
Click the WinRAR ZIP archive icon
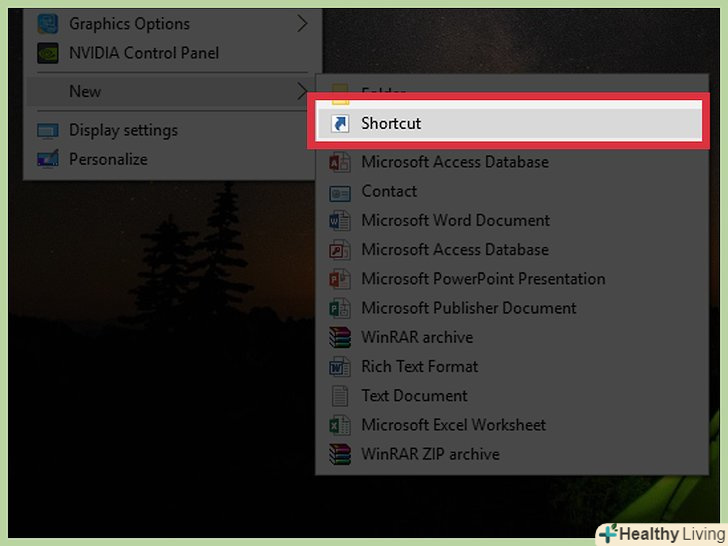(x=340, y=455)
